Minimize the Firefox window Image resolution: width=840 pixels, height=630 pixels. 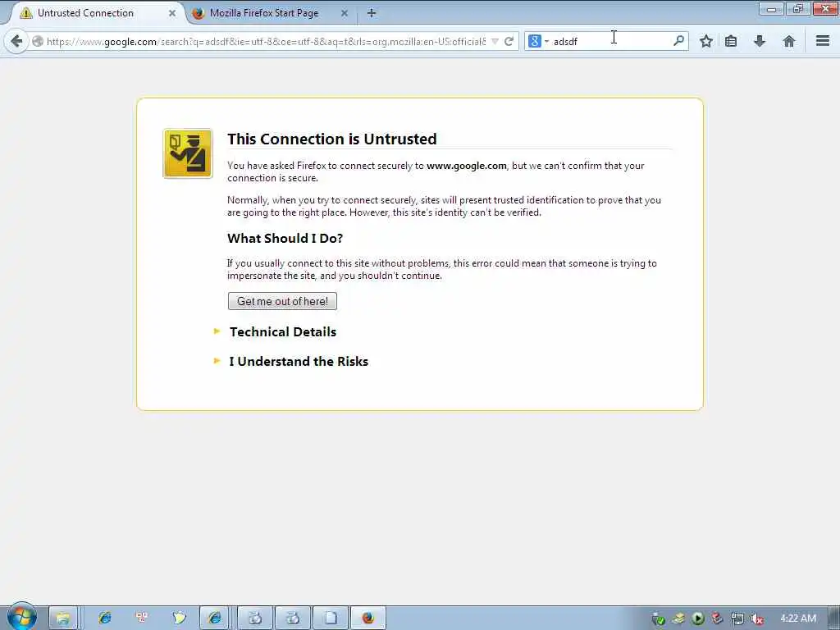pos(771,8)
